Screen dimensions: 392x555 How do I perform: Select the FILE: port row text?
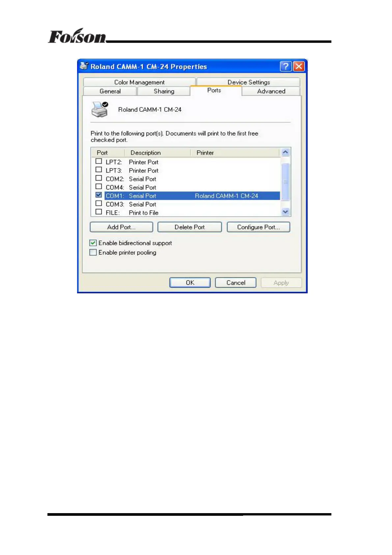(x=113, y=213)
